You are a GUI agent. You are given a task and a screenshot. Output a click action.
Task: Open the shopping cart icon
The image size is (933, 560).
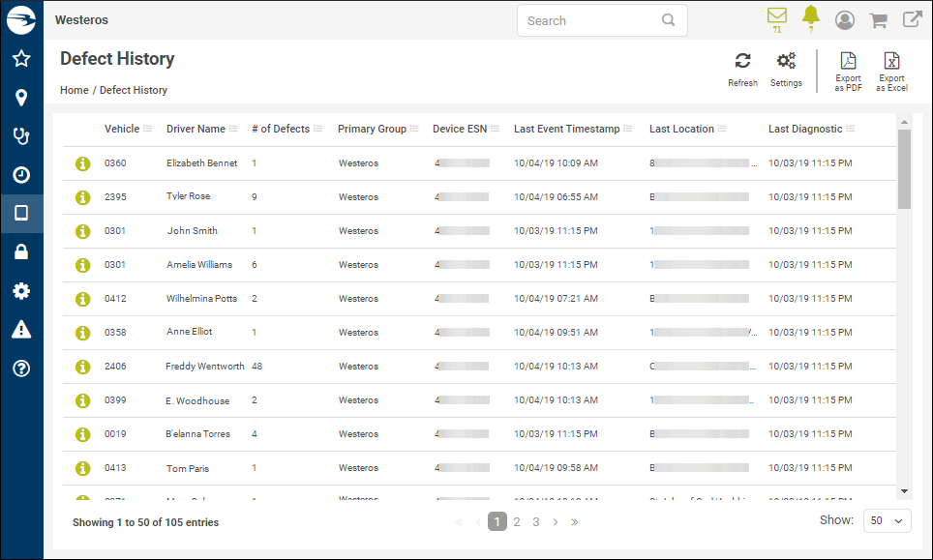(x=878, y=20)
